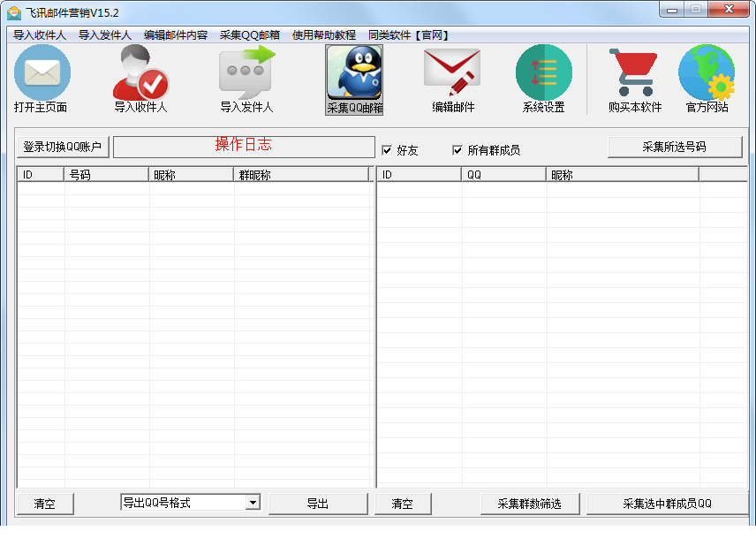Toggle the 所有群成员 checkbox
This screenshot has width=756, height=546.
click(457, 150)
